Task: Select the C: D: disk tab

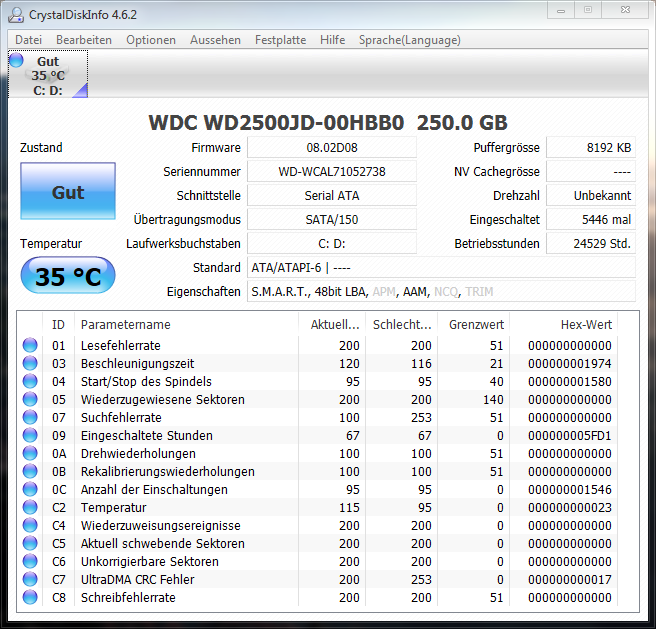Action: click(x=48, y=74)
